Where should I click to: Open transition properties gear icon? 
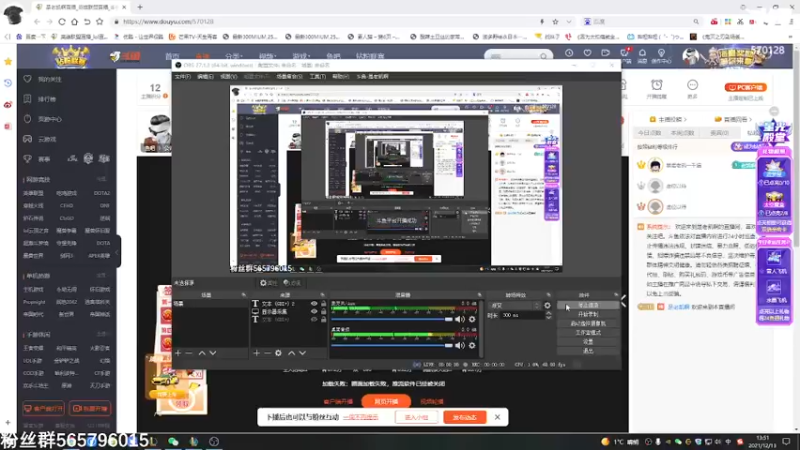[x=547, y=305]
